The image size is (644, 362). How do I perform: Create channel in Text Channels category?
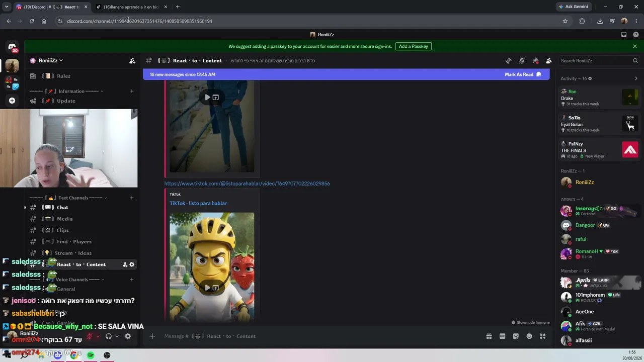pos(132,198)
